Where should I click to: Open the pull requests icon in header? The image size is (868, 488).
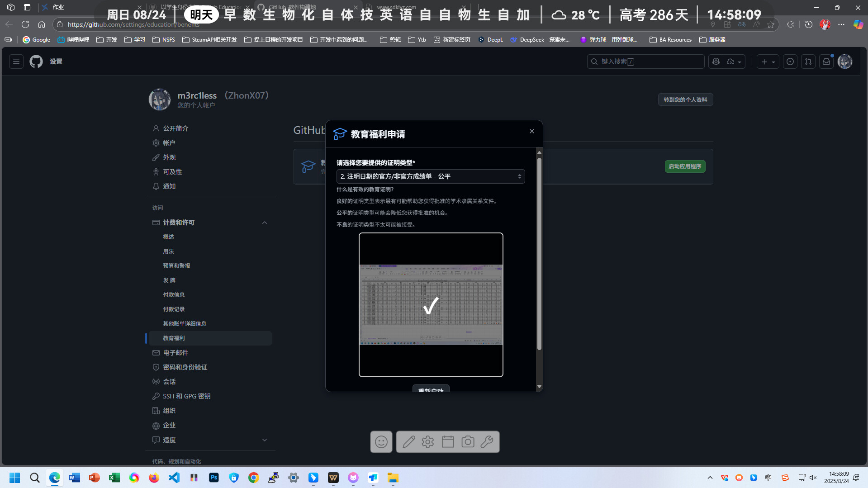pos(808,62)
